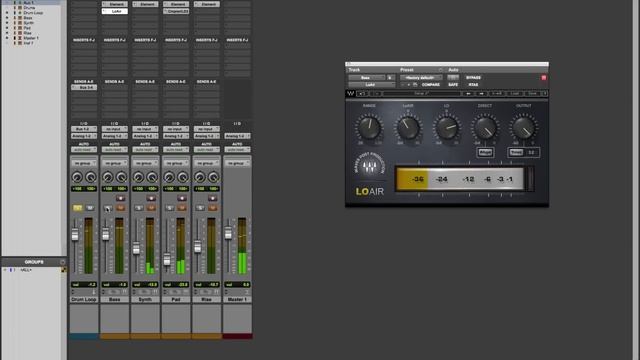Click the Waves undo arrow button
Screen dimensions: 640x360
tap(361, 93)
